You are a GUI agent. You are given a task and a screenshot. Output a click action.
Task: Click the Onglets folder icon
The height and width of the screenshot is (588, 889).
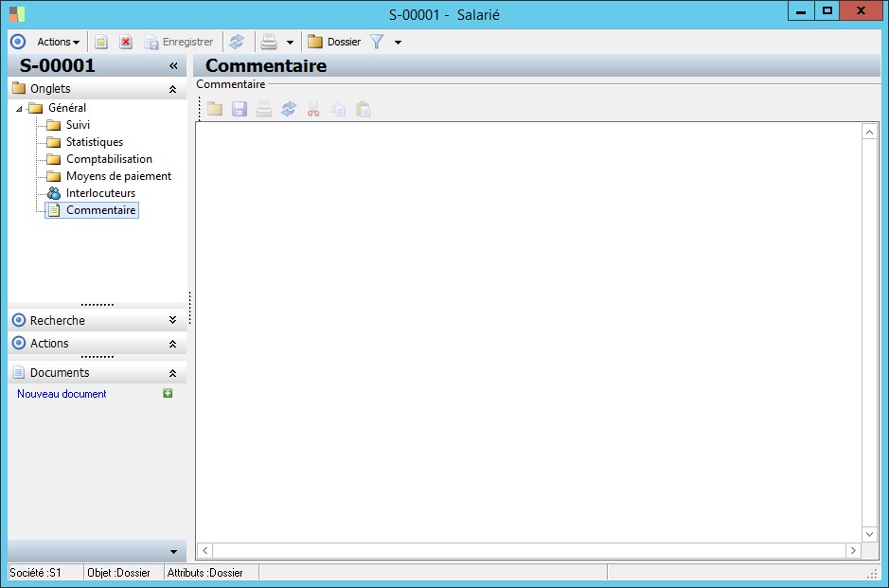click(x=19, y=88)
